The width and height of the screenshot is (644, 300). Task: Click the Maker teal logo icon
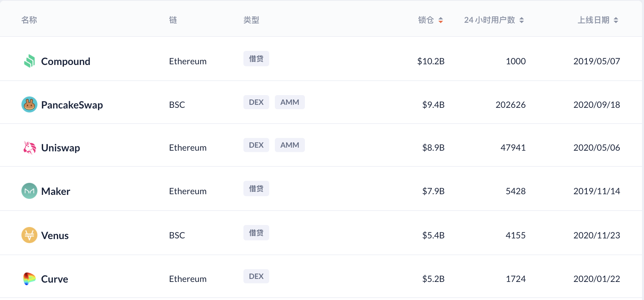(29, 191)
